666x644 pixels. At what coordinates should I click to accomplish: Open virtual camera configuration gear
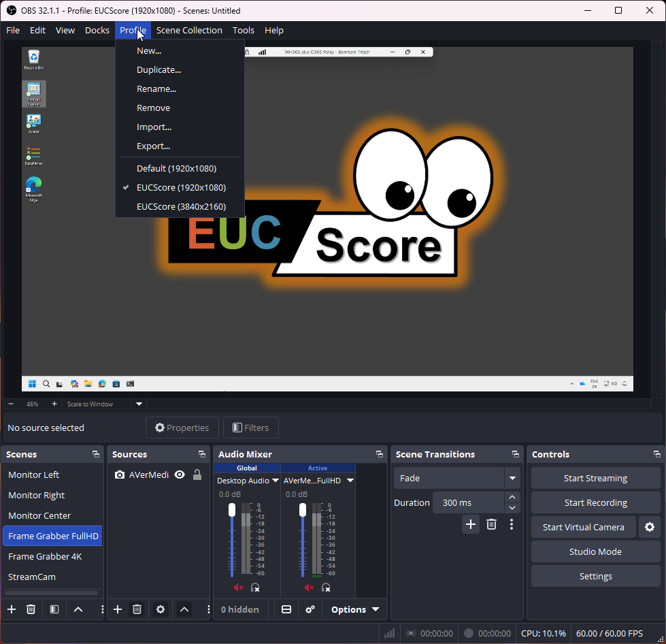coord(650,527)
